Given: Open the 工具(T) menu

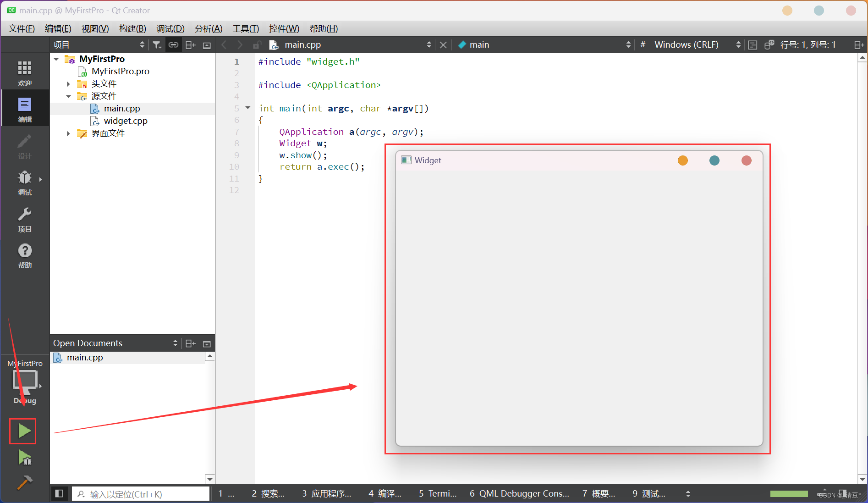Looking at the screenshot, I should 246,29.
